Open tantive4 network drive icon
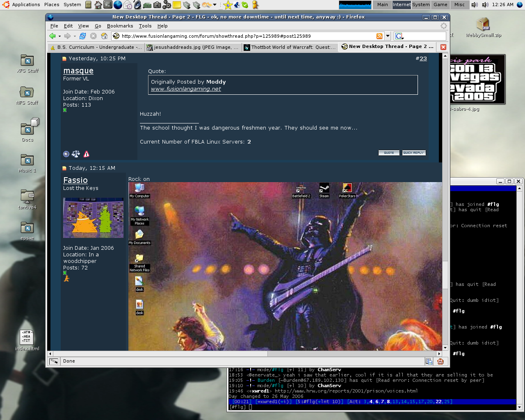Viewport: 525px width, 420px height. coord(27,199)
